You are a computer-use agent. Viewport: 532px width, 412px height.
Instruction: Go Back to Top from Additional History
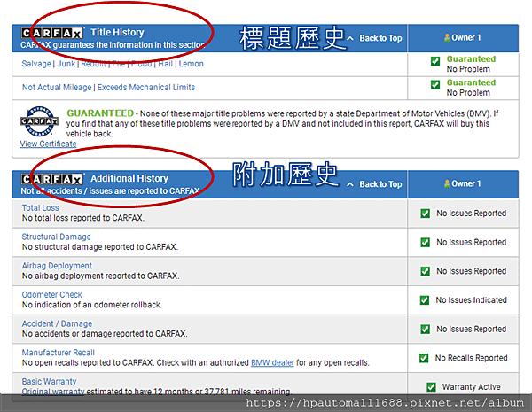380,184
